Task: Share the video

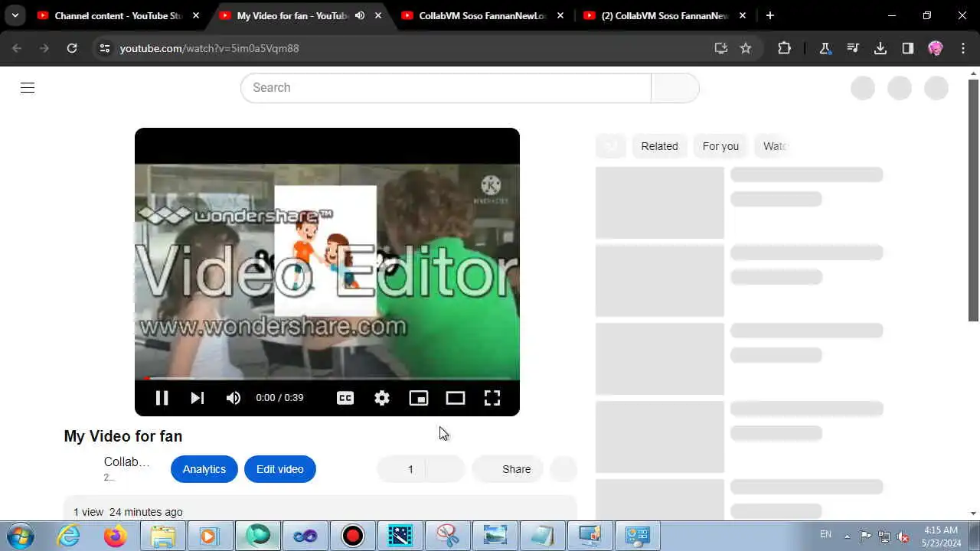Action: (x=508, y=469)
